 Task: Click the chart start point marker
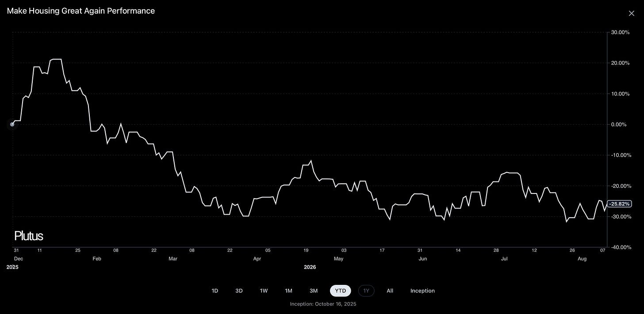(12, 125)
